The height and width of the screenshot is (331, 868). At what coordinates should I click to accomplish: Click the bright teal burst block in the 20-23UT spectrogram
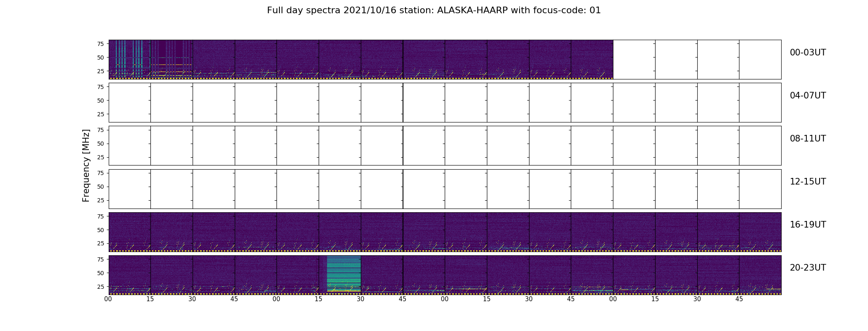pos(344,275)
